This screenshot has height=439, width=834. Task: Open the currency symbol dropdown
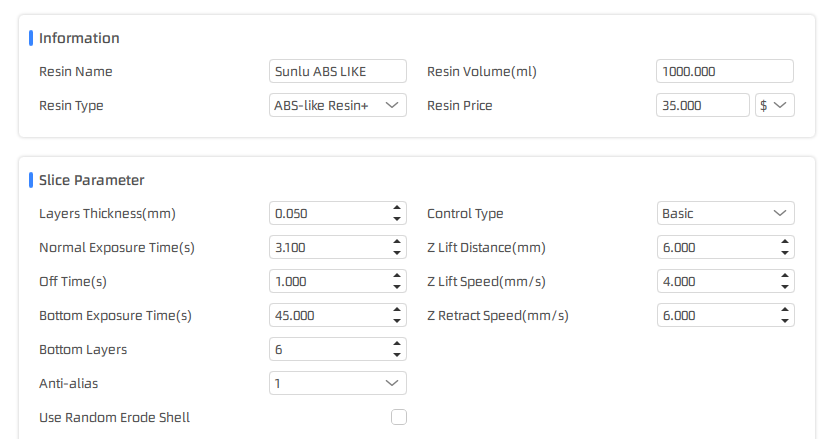[775, 105]
